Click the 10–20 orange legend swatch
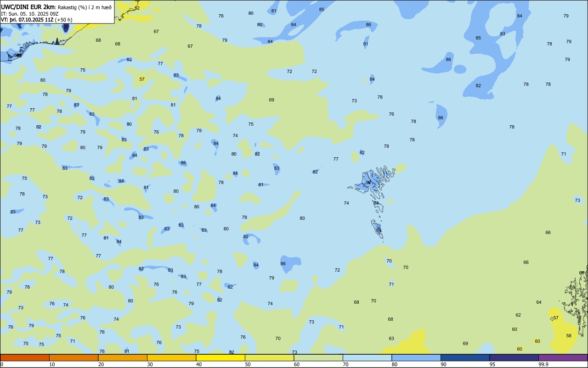The width and height of the screenshot is (588, 368). pos(73,357)
